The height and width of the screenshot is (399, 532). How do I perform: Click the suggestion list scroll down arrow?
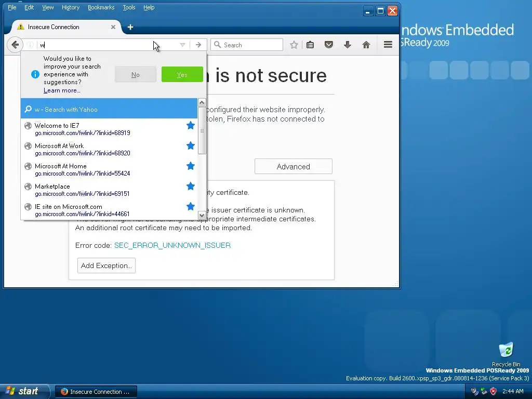coord(202,216)
